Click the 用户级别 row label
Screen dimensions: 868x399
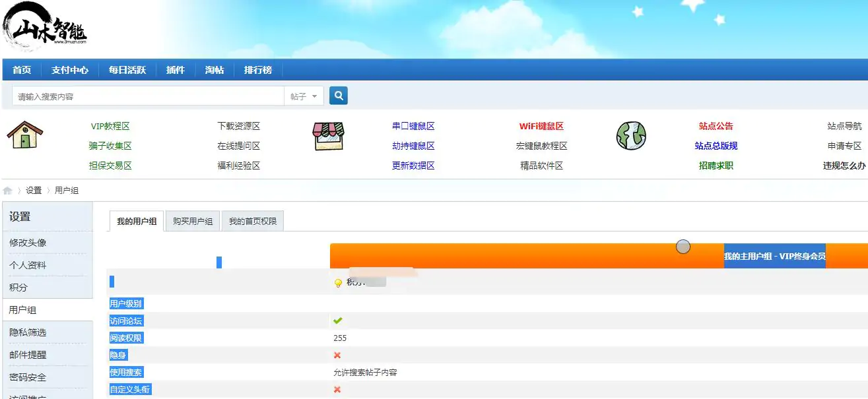pos(126,303)
